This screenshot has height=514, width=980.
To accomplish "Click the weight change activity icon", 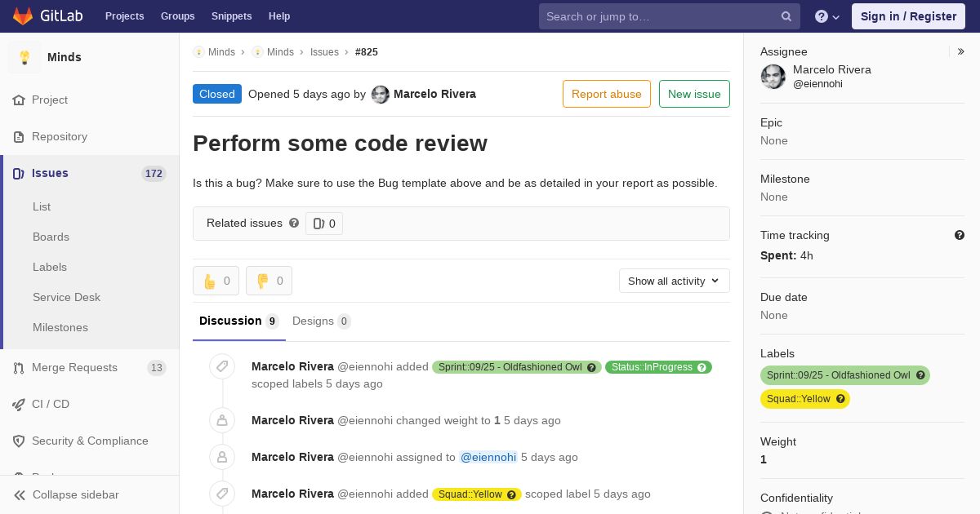I will pyautogui.click(x=222, y=420).
